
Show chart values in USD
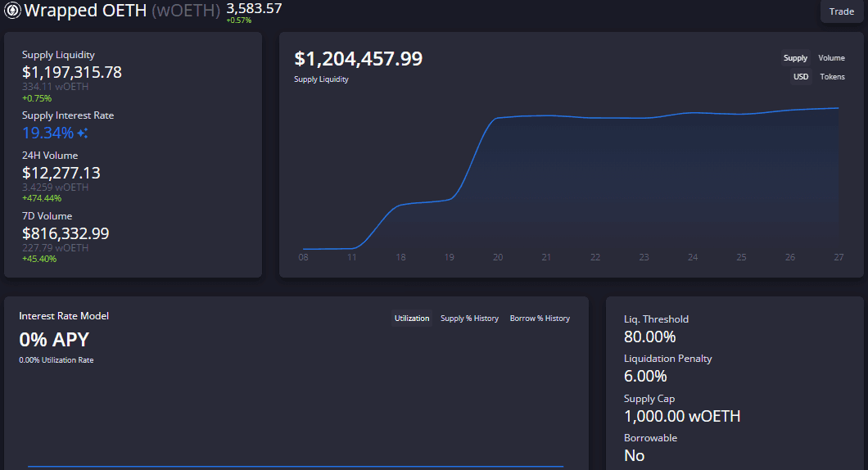(x=800, y=77)
